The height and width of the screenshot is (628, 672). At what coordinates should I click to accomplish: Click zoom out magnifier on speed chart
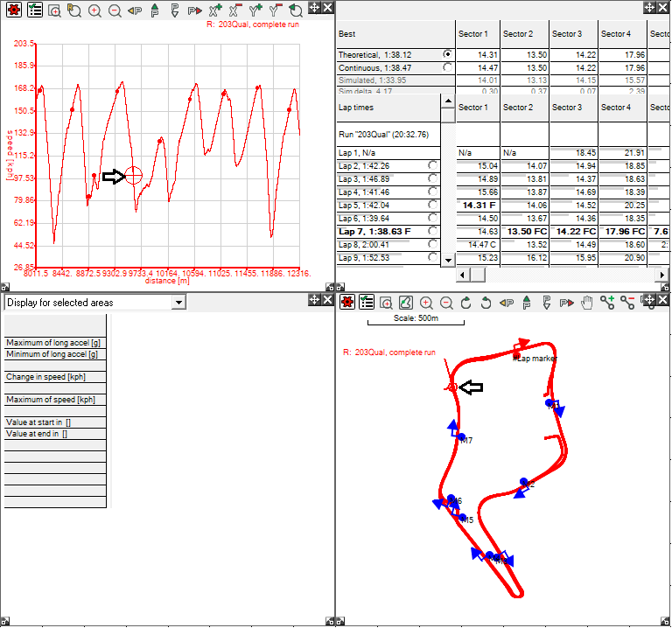click(115, 10)
